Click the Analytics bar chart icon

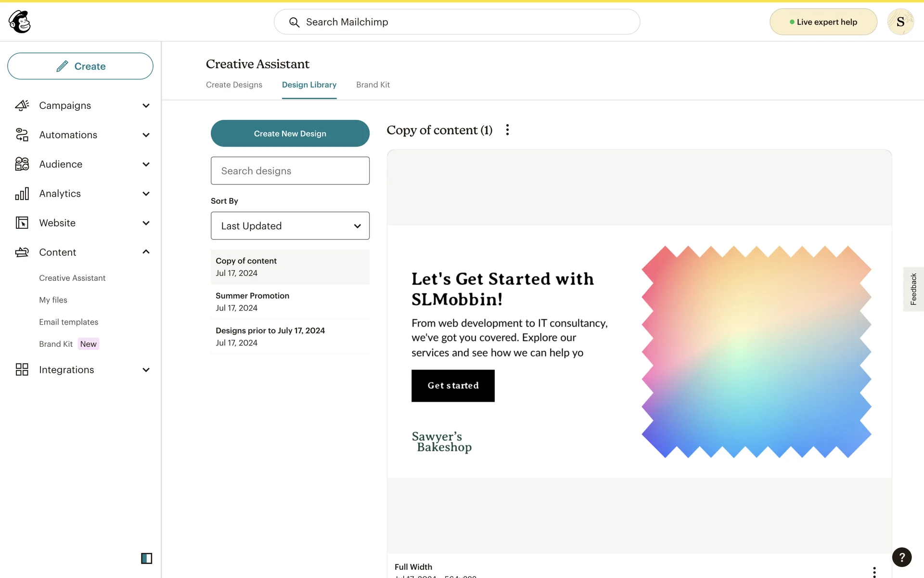pyautogui.click(x=22, y=194)
